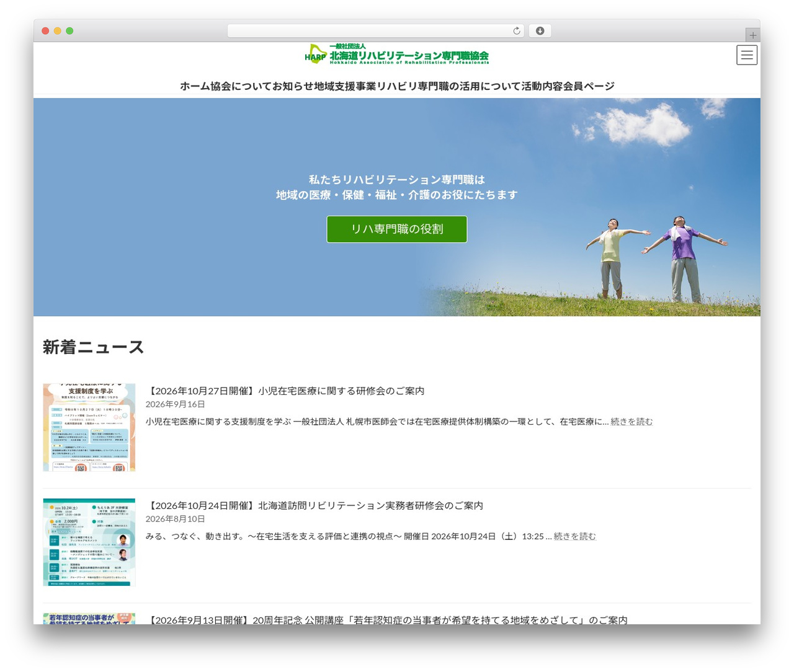Click the date 2026年8月10日
794x672 pixels.
(x=176, y=519)
